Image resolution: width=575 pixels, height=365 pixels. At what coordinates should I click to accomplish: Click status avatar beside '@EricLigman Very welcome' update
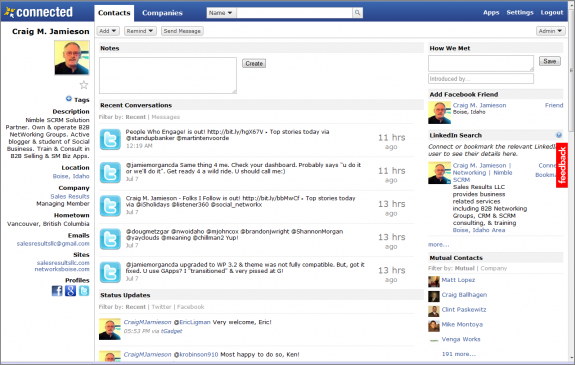point(110,329)
